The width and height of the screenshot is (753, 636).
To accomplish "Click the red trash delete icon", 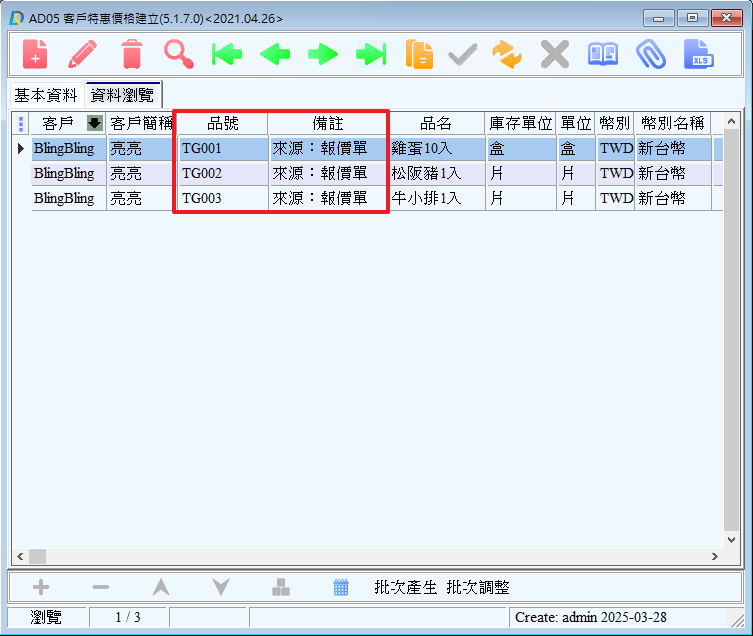I will [x=132, y=54].
